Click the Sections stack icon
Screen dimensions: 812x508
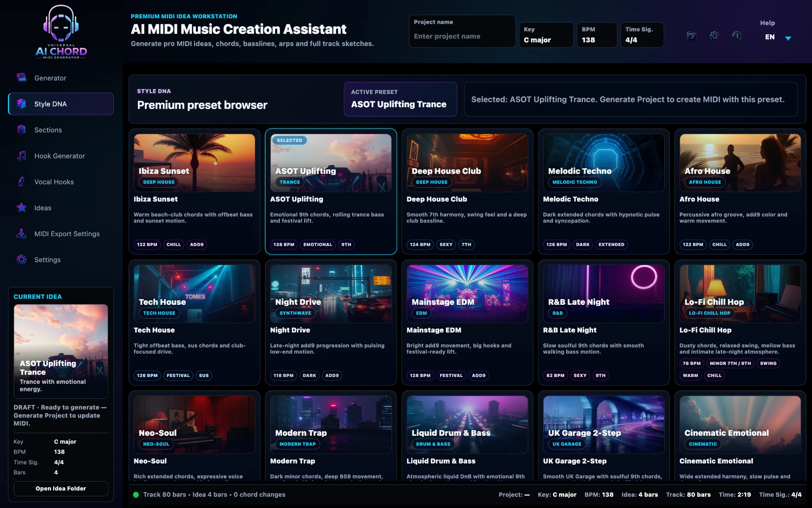pyautogui.click(x=21, y=130)
